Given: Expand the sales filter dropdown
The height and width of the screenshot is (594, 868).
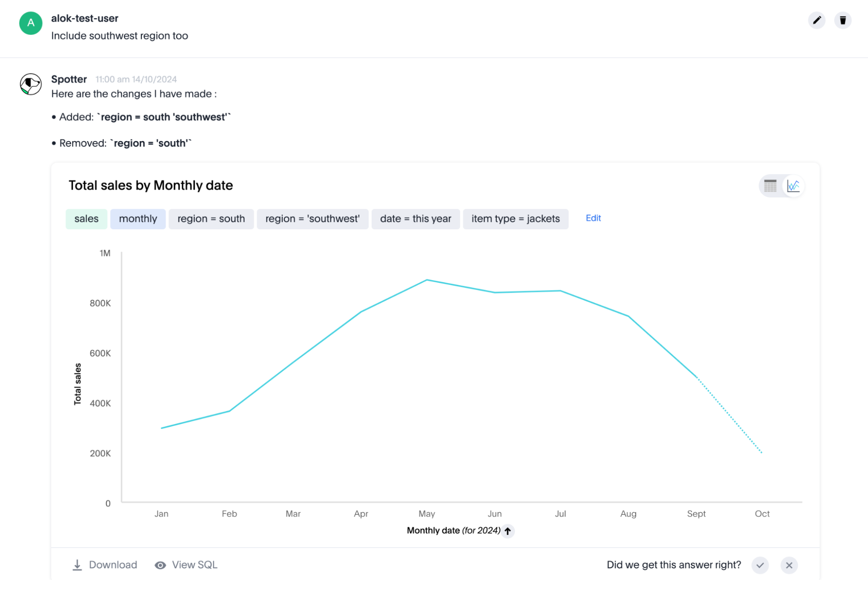Looking at the screenshot, I should tap(86, 218).
